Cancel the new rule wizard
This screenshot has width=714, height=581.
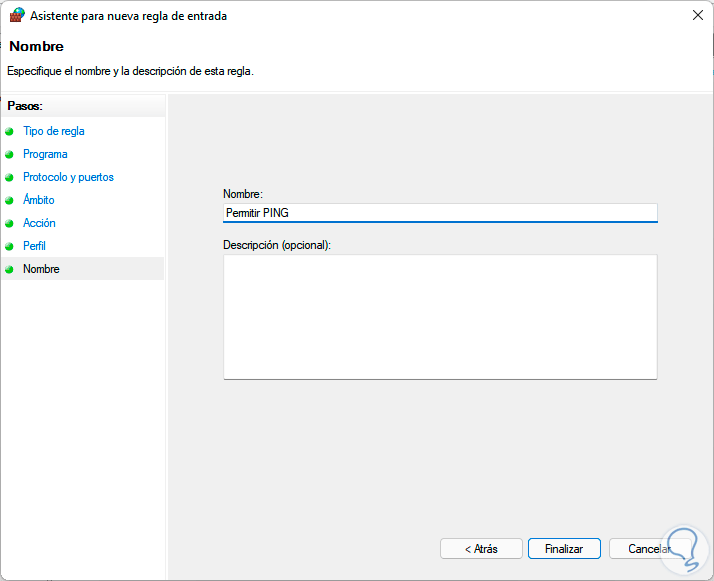[x=648, y=549]
